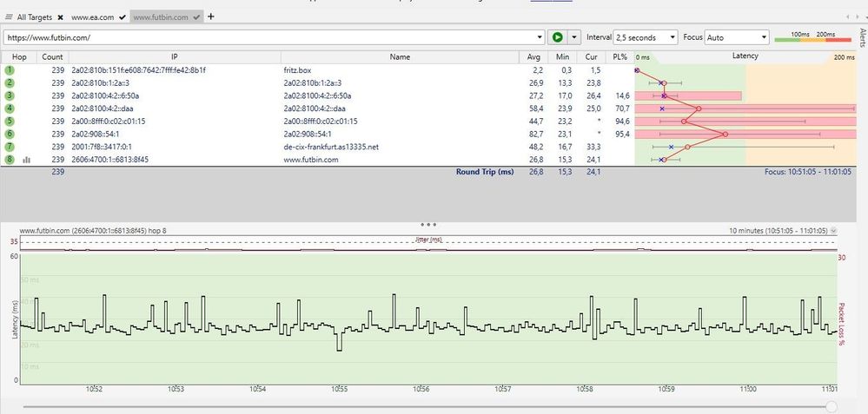Open the Alerts side panel

click(863, 37)
